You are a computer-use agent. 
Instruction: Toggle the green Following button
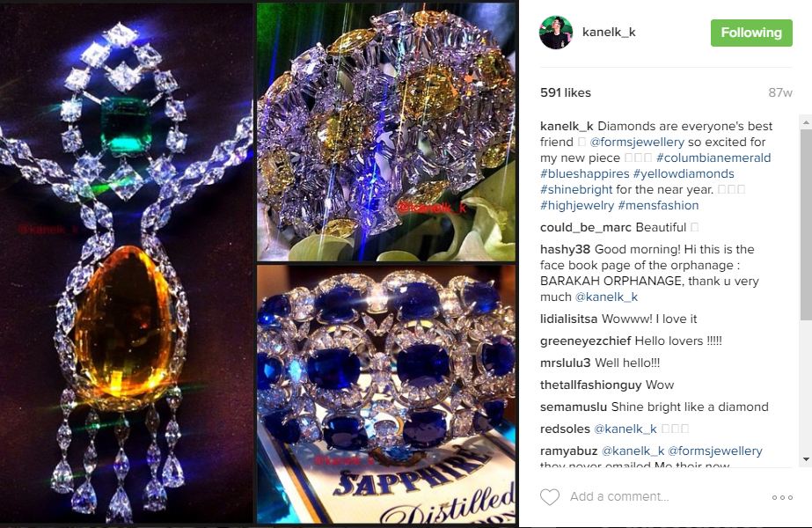click(751, 33)
